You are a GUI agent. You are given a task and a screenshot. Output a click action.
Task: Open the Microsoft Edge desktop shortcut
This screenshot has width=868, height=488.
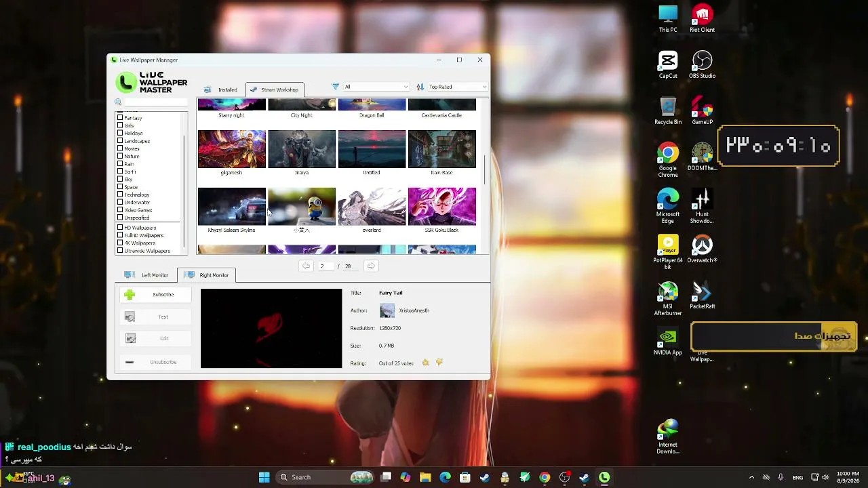pyautogui.click(x=668, y=207)
